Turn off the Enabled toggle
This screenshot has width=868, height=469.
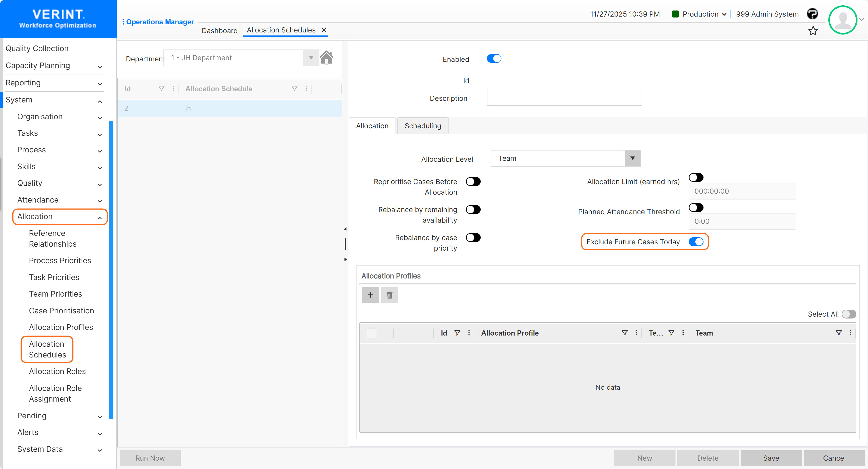click(x=494, y=58)
